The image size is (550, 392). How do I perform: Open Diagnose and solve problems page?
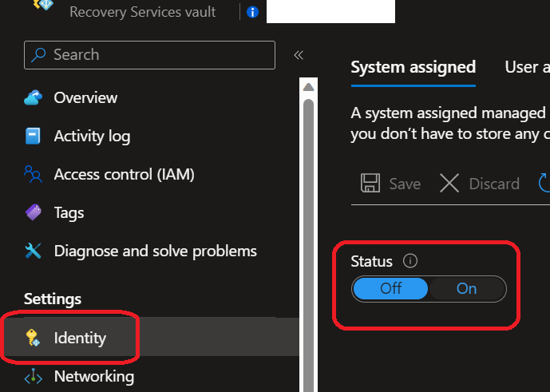coord(155,251)
